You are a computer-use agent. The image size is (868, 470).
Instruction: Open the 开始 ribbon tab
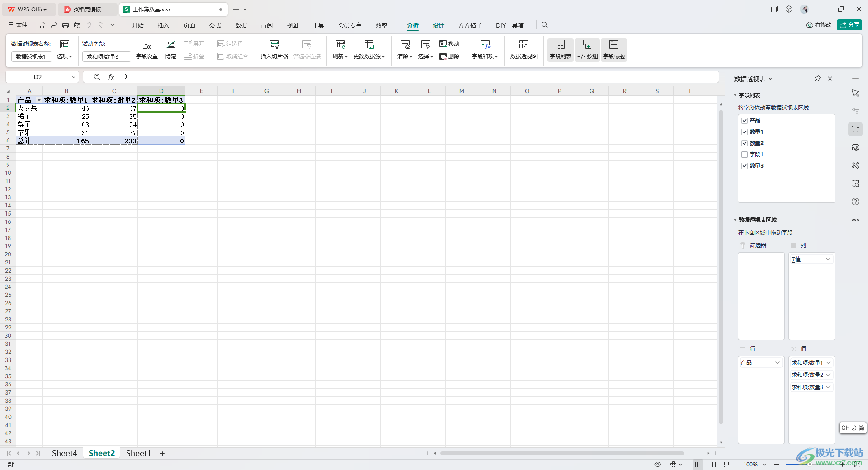pos(138,25)
